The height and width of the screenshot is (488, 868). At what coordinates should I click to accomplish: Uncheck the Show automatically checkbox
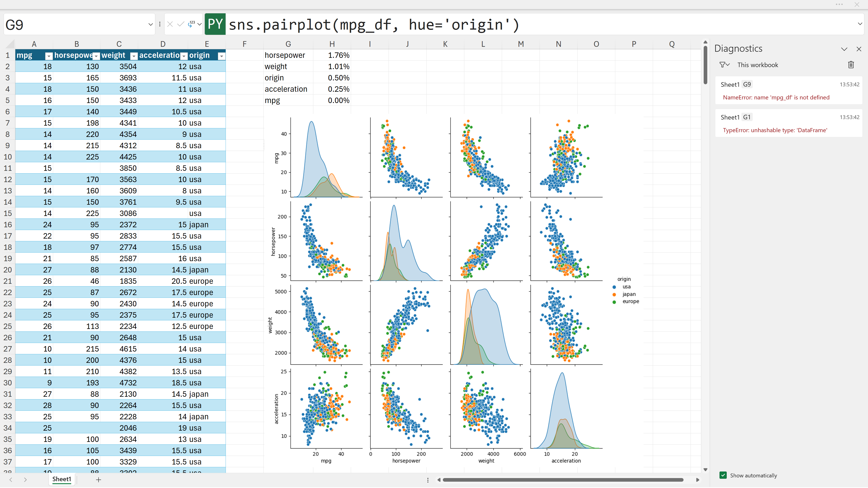(x=723, y=475)
